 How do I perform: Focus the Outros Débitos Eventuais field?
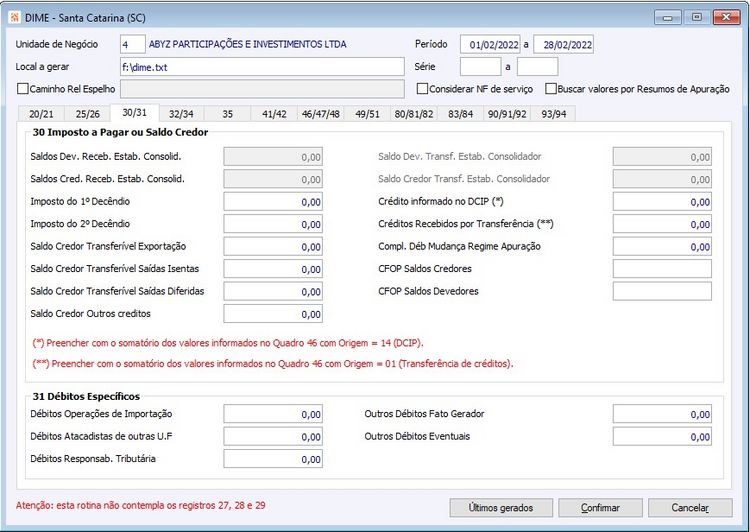click(x=662, y=437)
